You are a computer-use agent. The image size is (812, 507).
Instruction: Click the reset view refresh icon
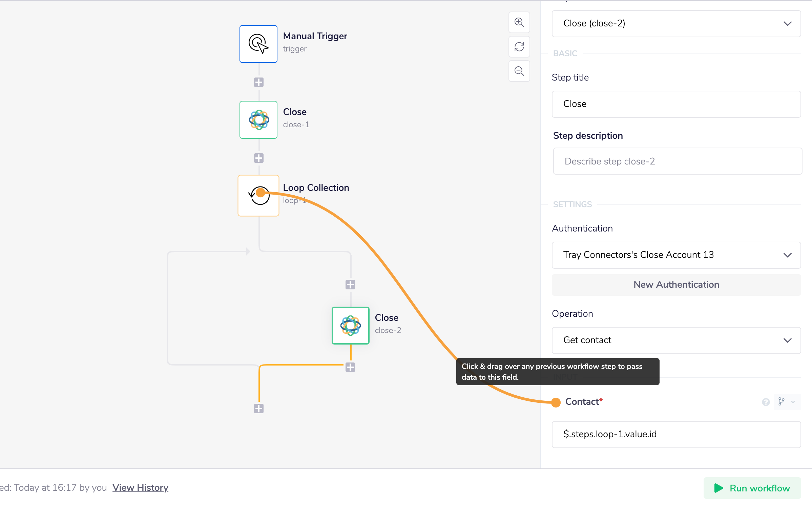coord(519,47)
